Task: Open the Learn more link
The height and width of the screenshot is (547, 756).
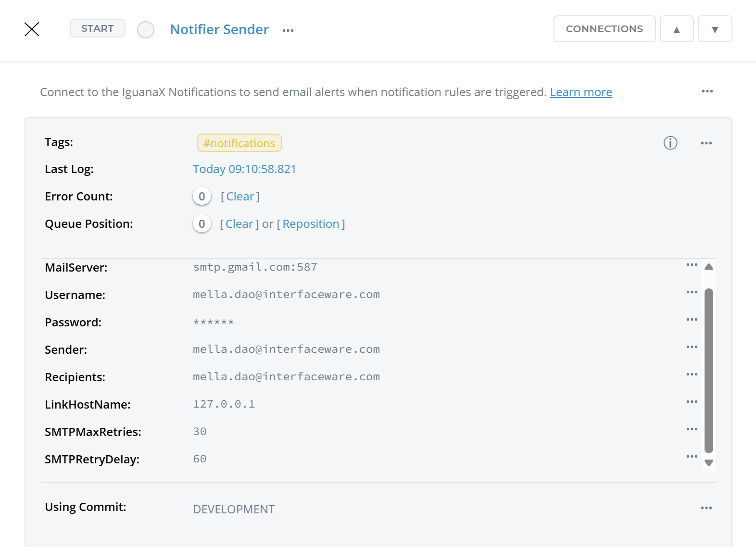Action: pyautogui.click(x=580, y=92)
